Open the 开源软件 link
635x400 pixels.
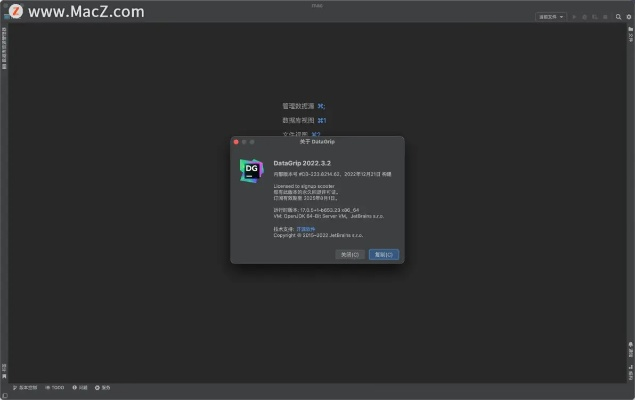[x=306, y=228]
